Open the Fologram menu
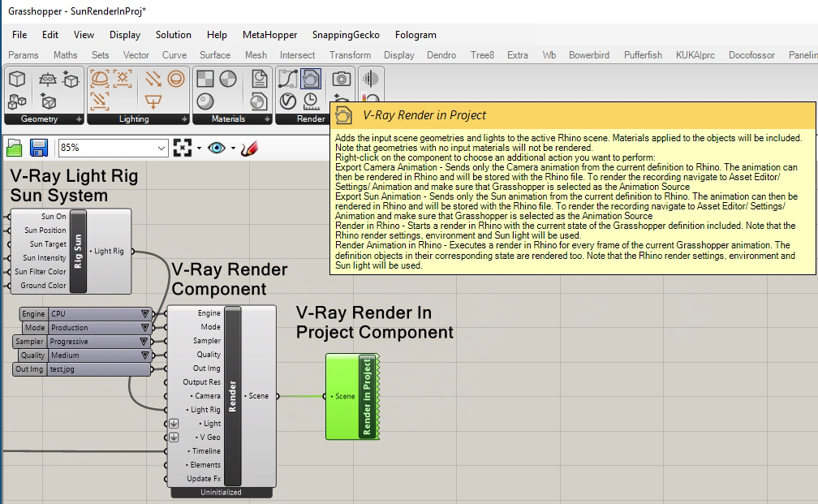The width and height of the screenshot is (818, 504). (x=415, y=35)
